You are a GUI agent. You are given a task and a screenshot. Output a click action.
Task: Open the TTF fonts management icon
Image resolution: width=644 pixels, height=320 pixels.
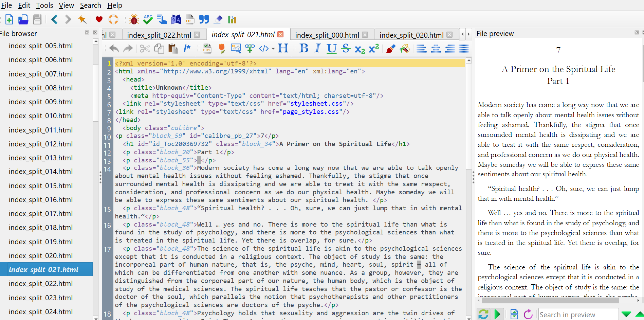tap(190, 19)
